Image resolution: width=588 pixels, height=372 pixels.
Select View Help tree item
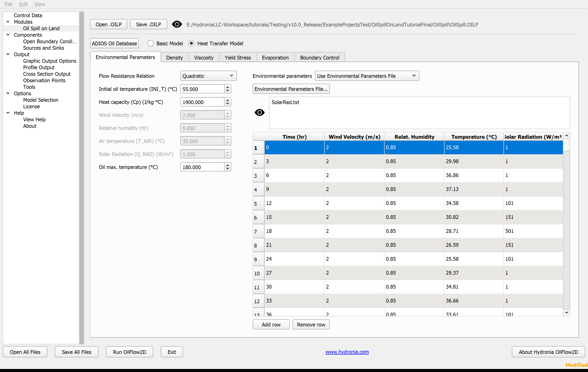(x=34, y=120)
